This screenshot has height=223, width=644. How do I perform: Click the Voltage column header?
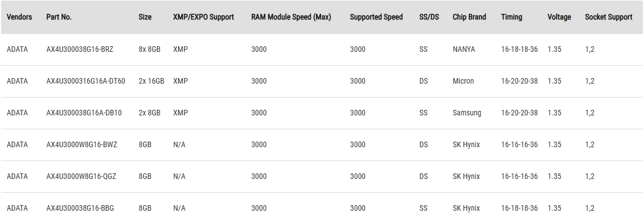[x=559, y=17]
